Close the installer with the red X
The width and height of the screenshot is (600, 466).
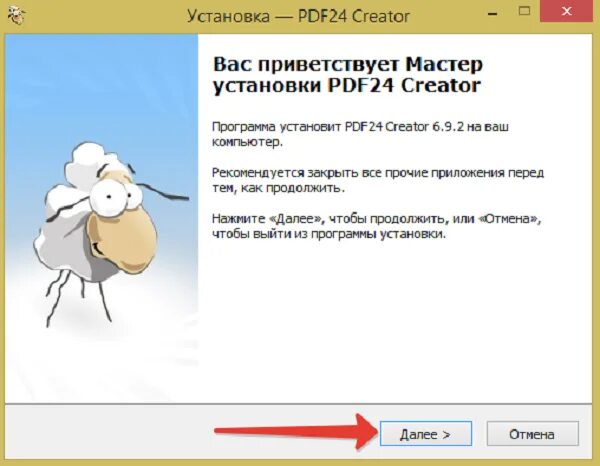point(567,11)
